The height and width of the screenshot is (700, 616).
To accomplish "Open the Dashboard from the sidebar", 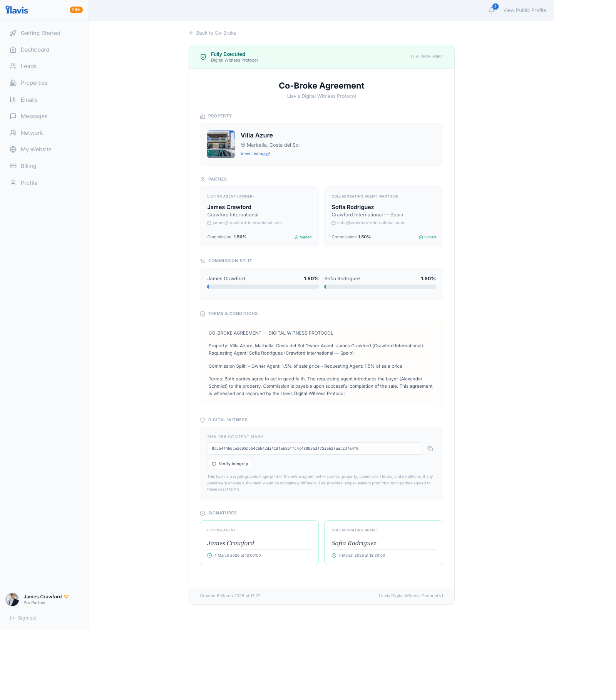I will 35,49.
